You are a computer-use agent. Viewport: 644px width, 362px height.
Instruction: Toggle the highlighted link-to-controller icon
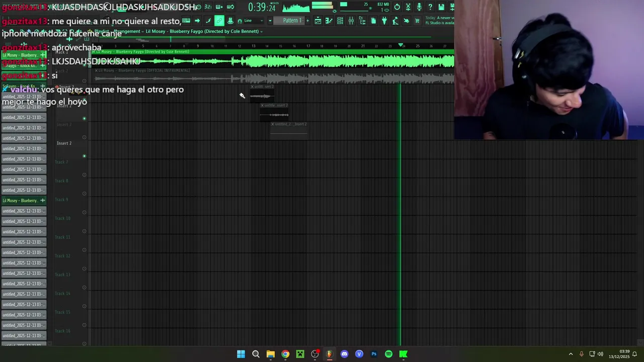[219, 21]
